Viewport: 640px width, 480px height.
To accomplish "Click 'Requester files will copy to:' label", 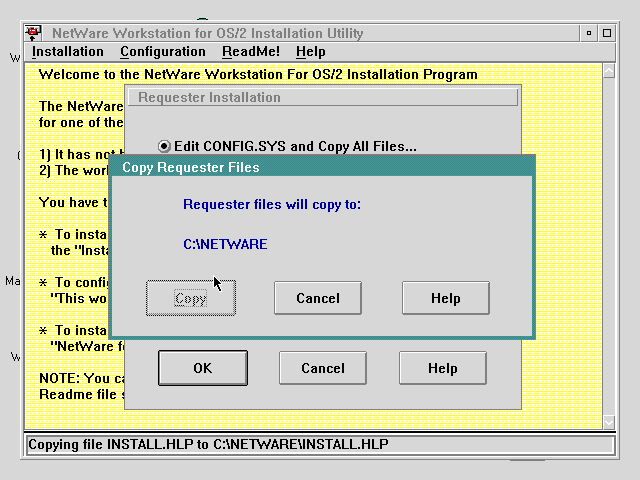I will [272, 204].
